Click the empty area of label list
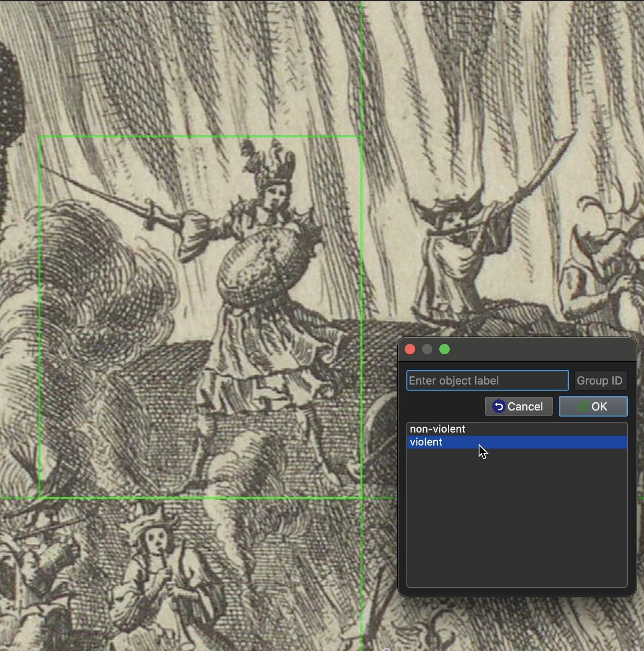The image size is (644, 651). click(x=517, y=519)
